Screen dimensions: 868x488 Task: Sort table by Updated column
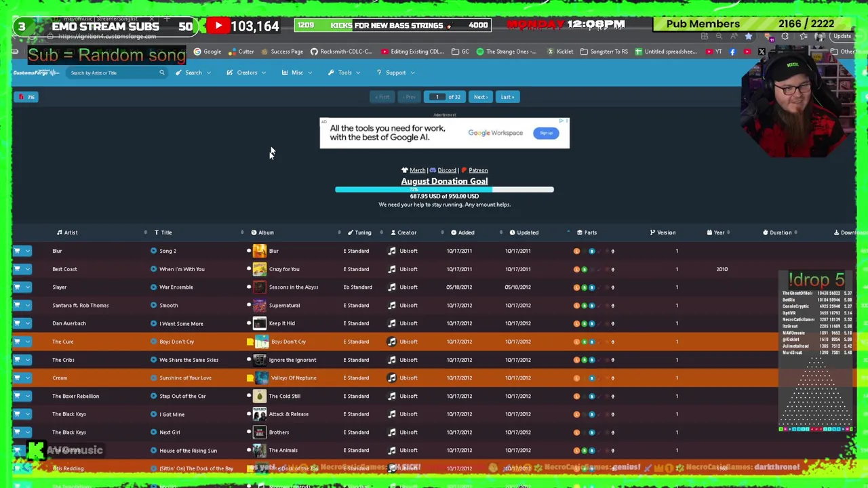click(x=524, y=232)
